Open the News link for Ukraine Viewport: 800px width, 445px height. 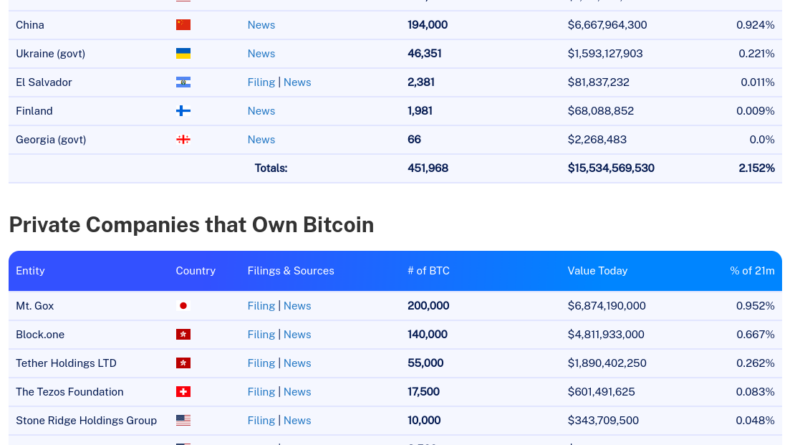coord(261,54)
